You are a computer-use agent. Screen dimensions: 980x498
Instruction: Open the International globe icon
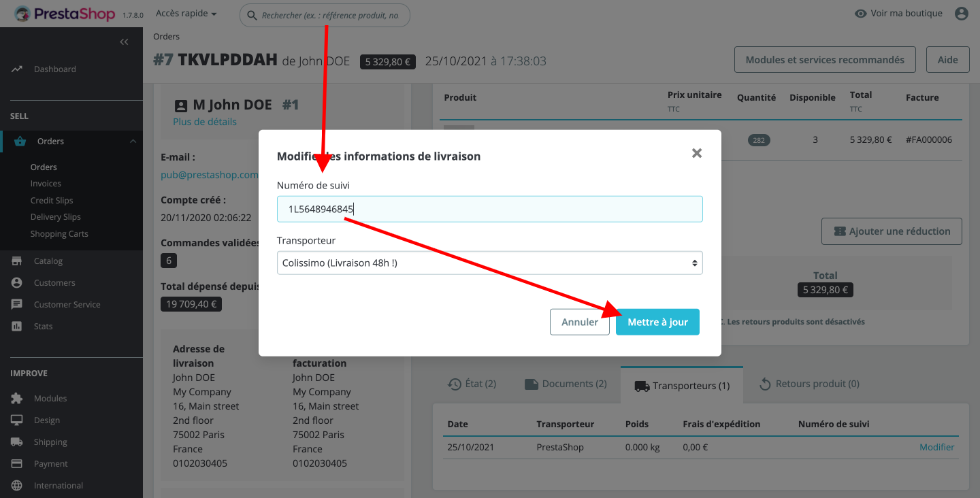[15, 485]
